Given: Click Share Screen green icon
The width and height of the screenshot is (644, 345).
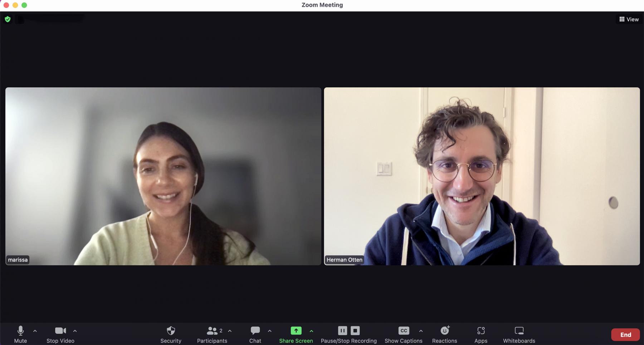Looking at the screenshot, I should click(296, 330).
